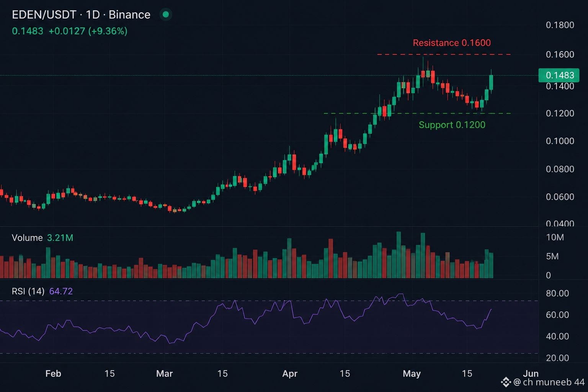The image size is (588, 392).
Task: Open the Volume indicator label
Action: click(x=27, y=238)
